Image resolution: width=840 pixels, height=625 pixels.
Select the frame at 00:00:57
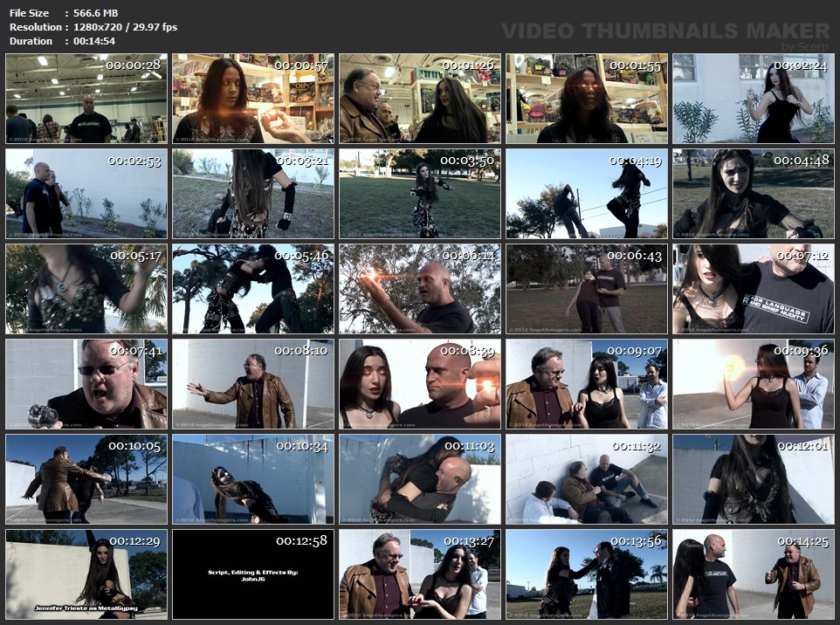(x=253, y=99)
